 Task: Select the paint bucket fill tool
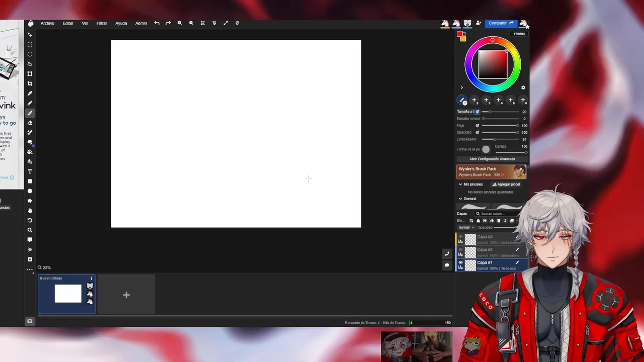[30, 152]
